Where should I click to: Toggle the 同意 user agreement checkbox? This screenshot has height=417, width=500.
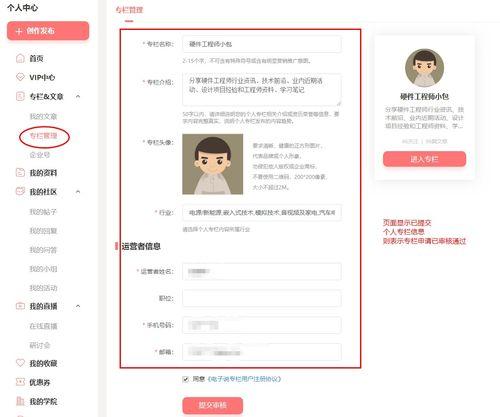pos(186,379)
